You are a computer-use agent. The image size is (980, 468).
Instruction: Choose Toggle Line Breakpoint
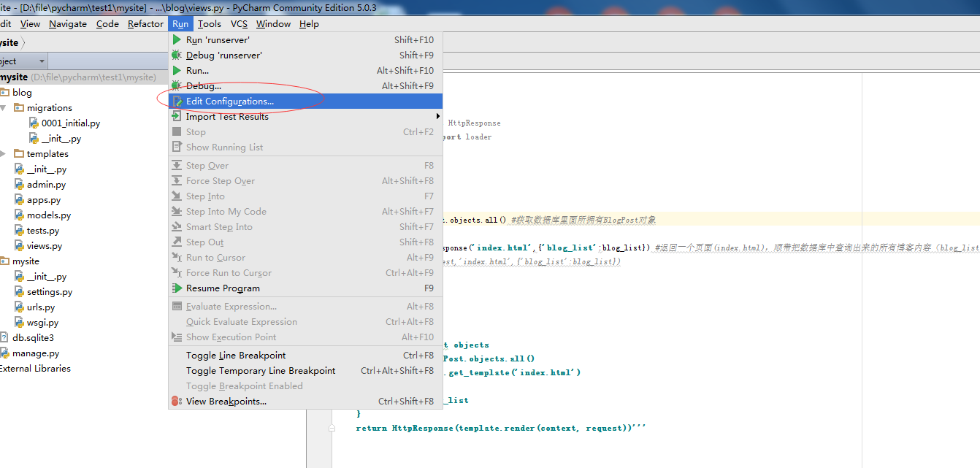coord(305,356)
